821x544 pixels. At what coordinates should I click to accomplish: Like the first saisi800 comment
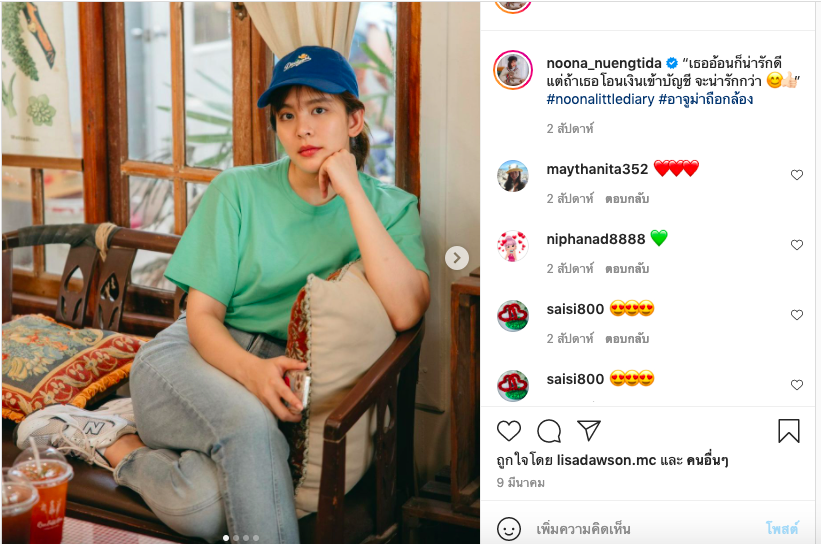797,315
